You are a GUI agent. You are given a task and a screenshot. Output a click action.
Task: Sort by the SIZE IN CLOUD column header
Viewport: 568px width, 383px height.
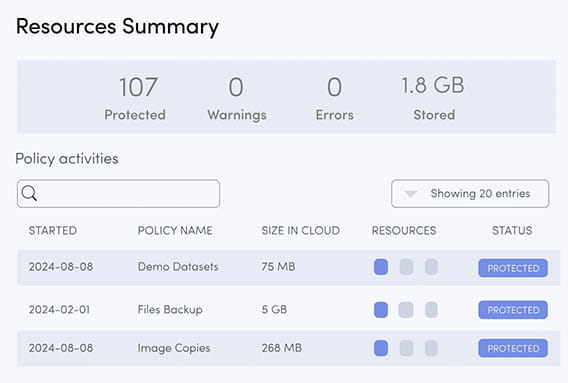pyautogui.click(x=301, y=230)
